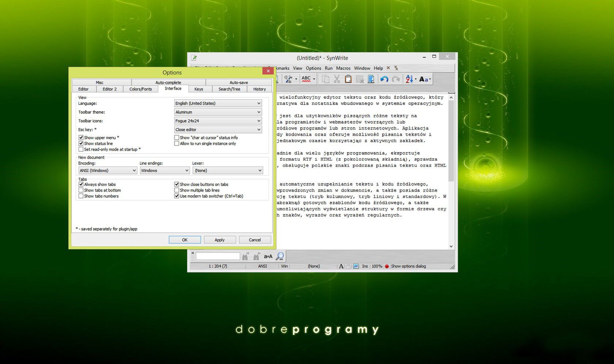Click the Aa change case icon
The width and height of the screenshot is (614, 364).
(423, 79)
